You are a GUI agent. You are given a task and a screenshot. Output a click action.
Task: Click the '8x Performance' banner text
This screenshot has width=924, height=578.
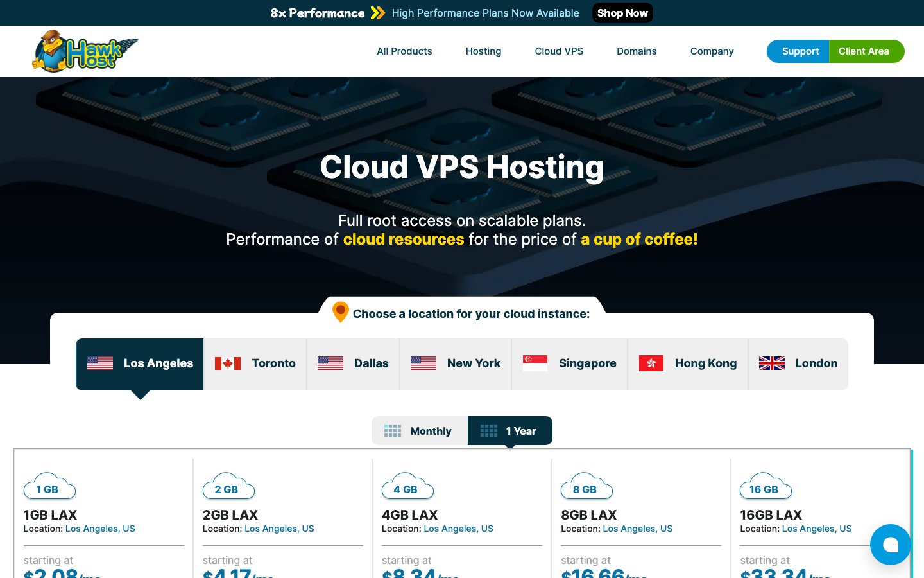point(318,13)
